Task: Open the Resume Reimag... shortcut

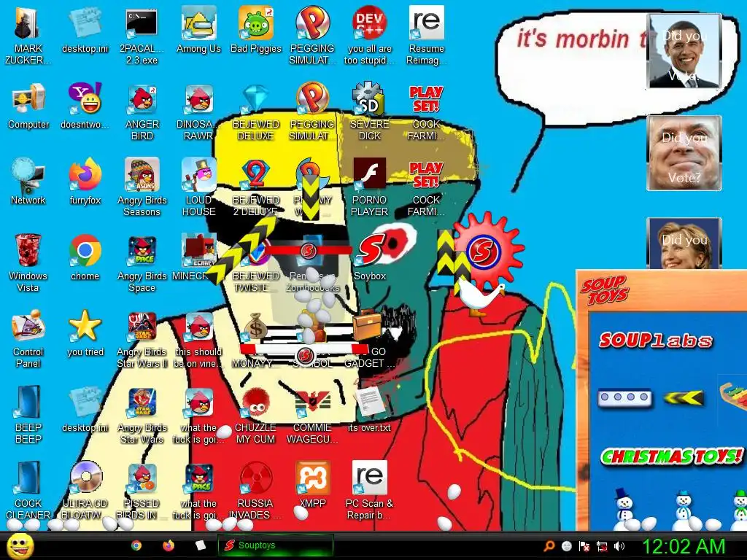Action: [426, 35]
